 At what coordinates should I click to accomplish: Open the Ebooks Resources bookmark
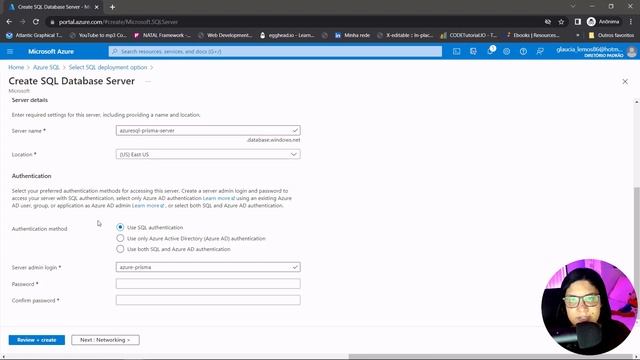(532, 36)
